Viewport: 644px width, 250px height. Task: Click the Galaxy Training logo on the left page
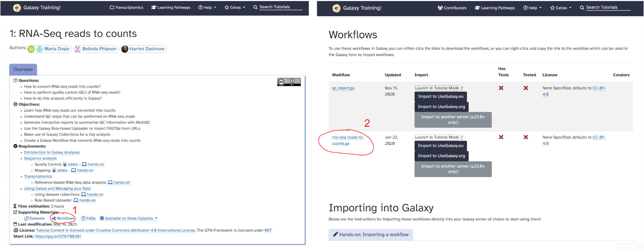(x=17, y=8)
